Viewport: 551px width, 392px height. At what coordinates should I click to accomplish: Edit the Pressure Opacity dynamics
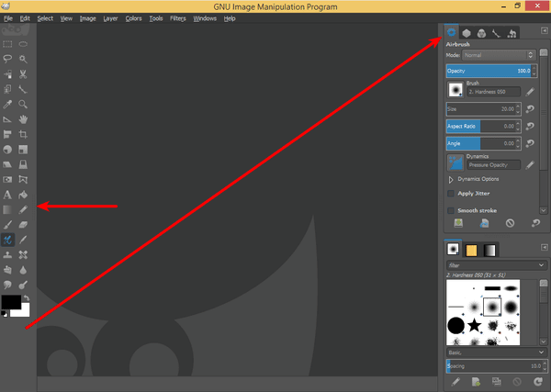point(530,165)
